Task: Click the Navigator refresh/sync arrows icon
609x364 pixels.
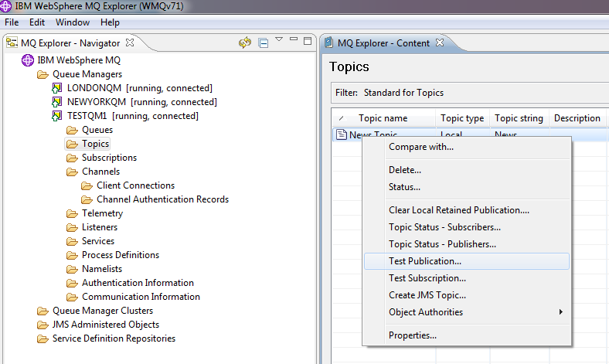Action: tap(245, 43)
